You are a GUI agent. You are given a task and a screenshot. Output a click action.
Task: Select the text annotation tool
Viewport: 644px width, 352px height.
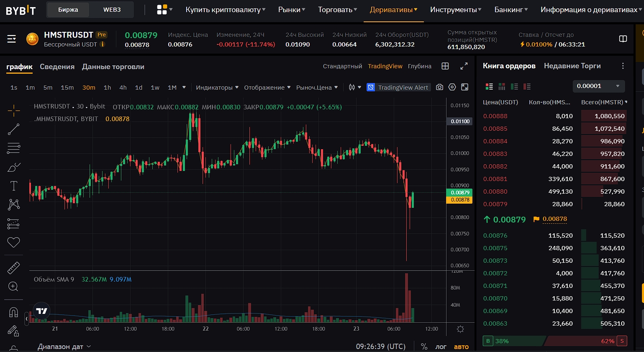(x=14, y=186)
